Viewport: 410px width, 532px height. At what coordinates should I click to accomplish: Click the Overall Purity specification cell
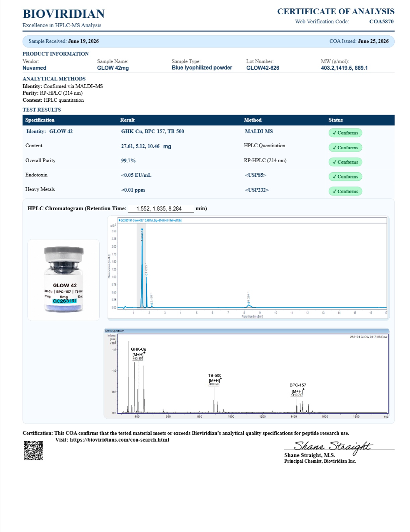40,161
